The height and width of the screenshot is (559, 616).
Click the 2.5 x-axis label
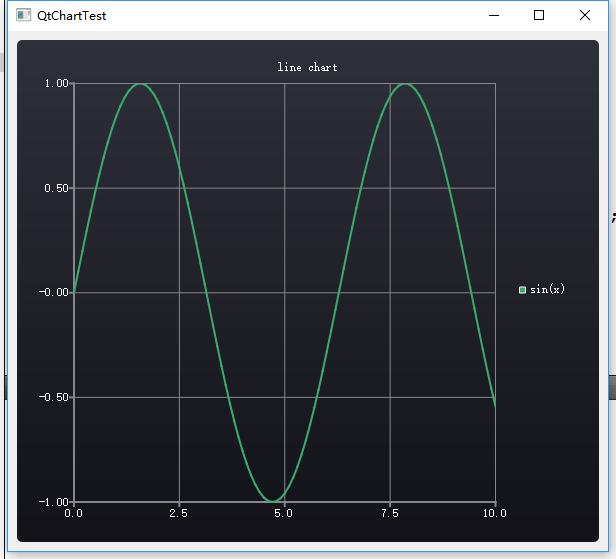coord(179,513)
